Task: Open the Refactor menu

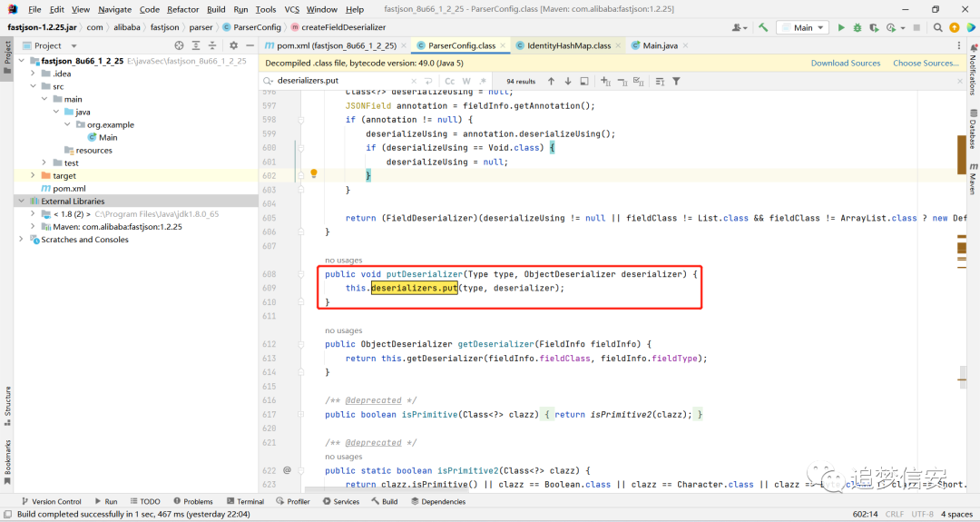Action: 183,9
